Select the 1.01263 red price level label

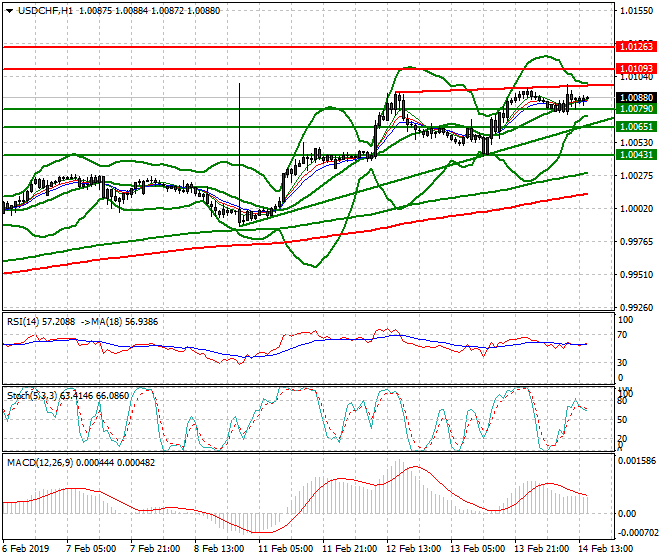(x=636, y=46)
